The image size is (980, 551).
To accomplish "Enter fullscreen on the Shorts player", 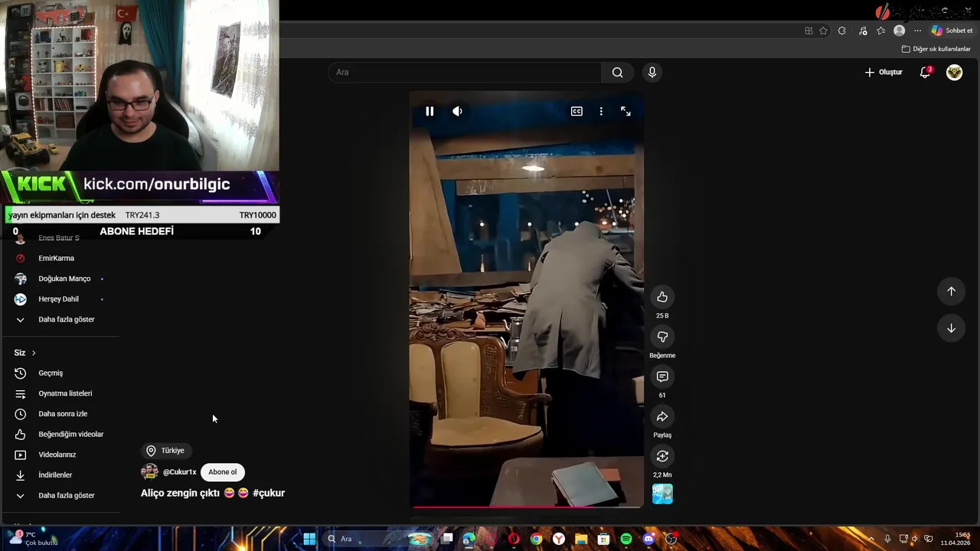I will point(626,112).
